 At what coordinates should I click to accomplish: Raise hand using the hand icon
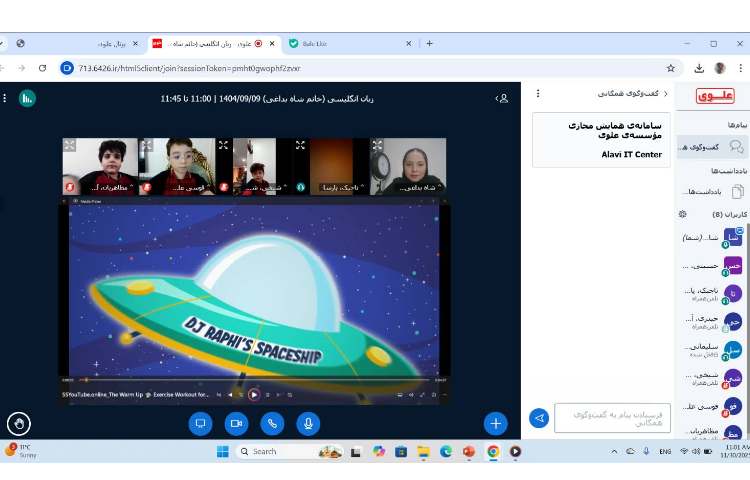(x=18, y=423)
